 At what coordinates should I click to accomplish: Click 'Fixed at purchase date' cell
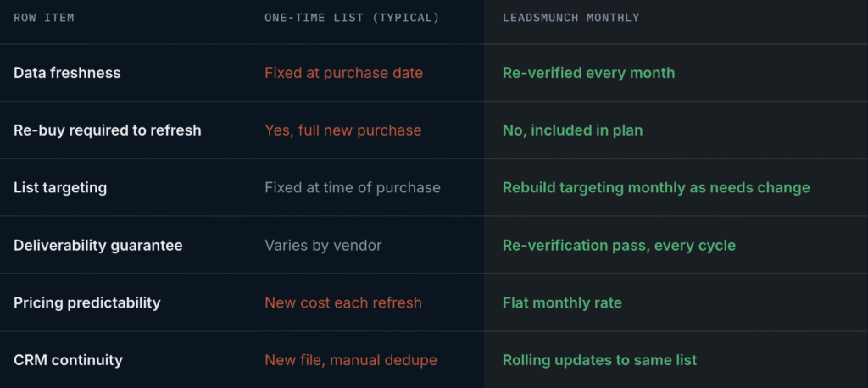[x=344, y=73]
